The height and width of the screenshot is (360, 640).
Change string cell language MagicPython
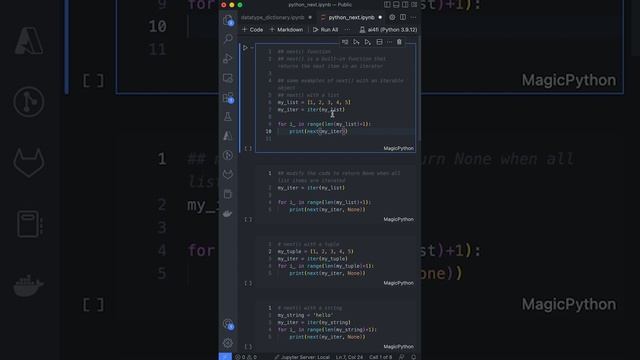click(398, 347)
